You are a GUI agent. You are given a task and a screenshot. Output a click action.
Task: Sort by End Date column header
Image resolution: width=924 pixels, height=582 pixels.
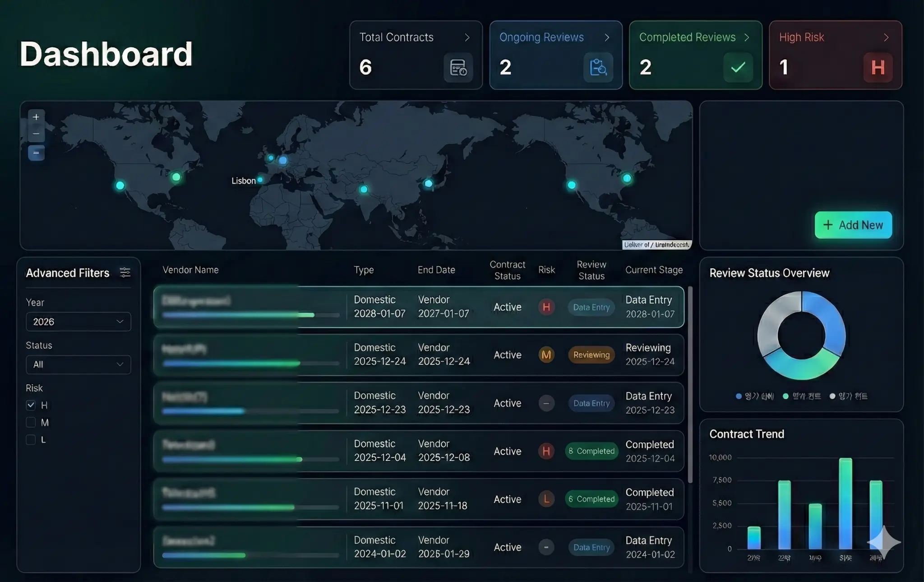(x=436, y=270)
